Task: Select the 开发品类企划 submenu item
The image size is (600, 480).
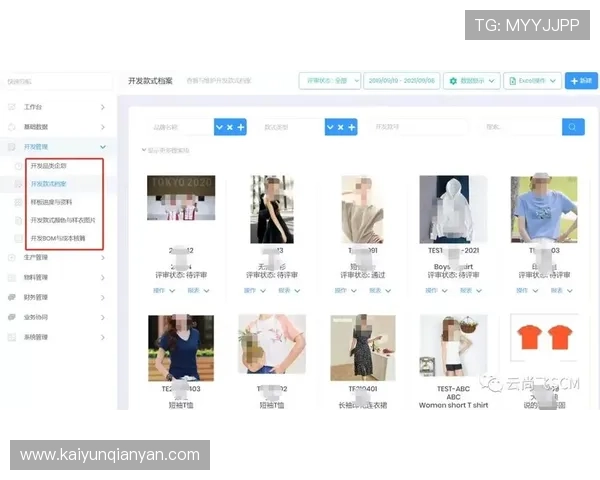Action: pyautogui.click(x=49, y=166)
